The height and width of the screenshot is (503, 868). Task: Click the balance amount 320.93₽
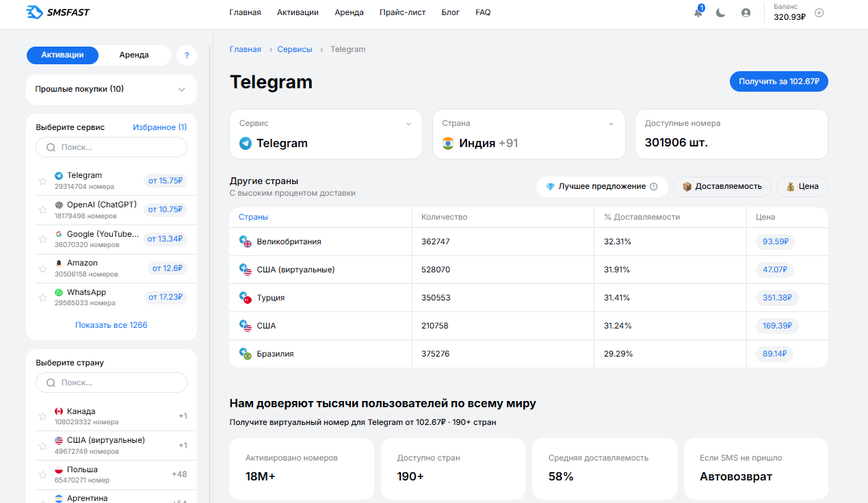(789, 17)
